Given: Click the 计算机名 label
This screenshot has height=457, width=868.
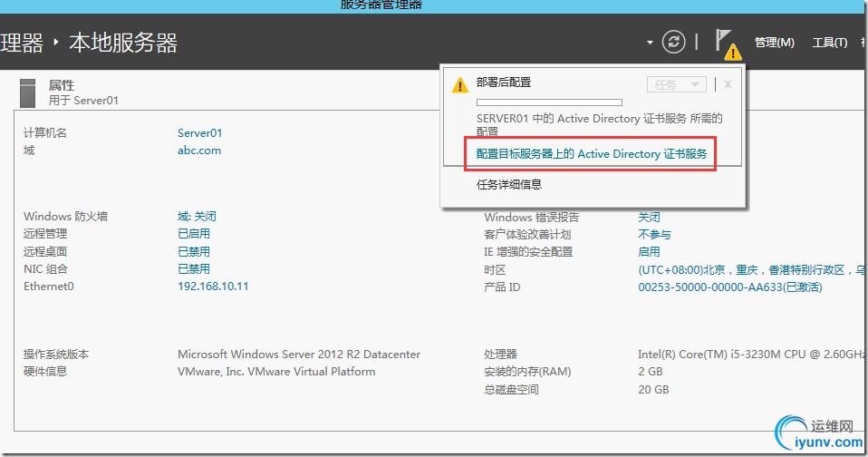Looking at the screenshot, I should pyautogui.click(x=45, y=133).
